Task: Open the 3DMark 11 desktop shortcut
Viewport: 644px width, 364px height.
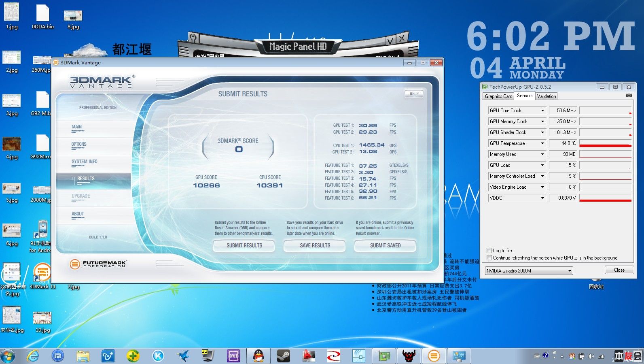Action: tap(42, 276)
